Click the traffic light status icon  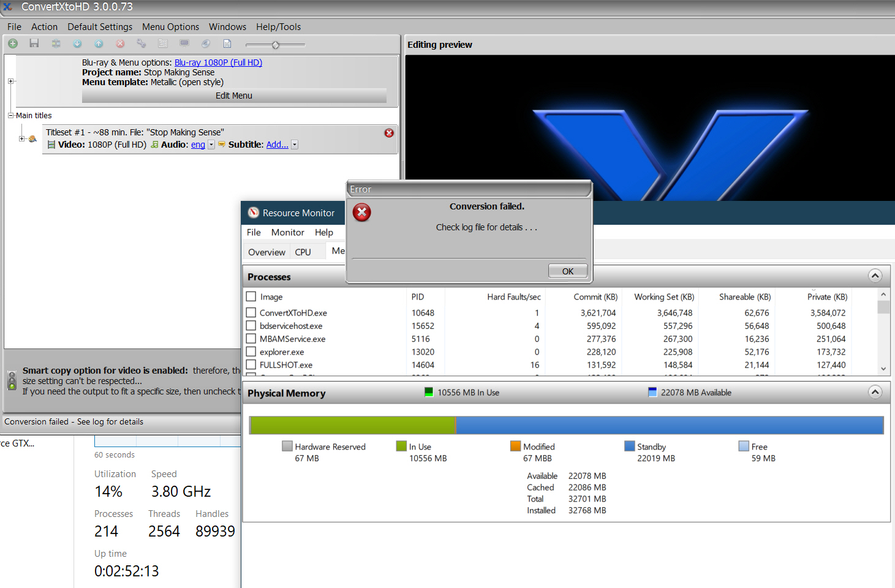coord(12,380)
